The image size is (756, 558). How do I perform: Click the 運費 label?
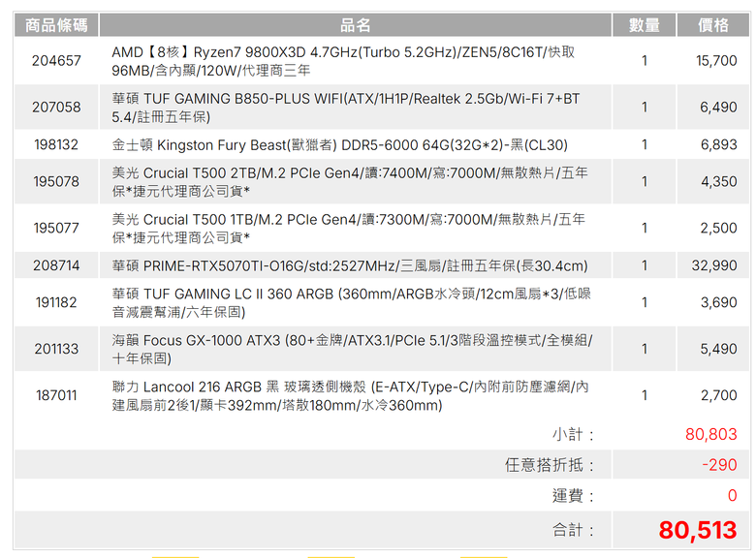coord(573,495)
